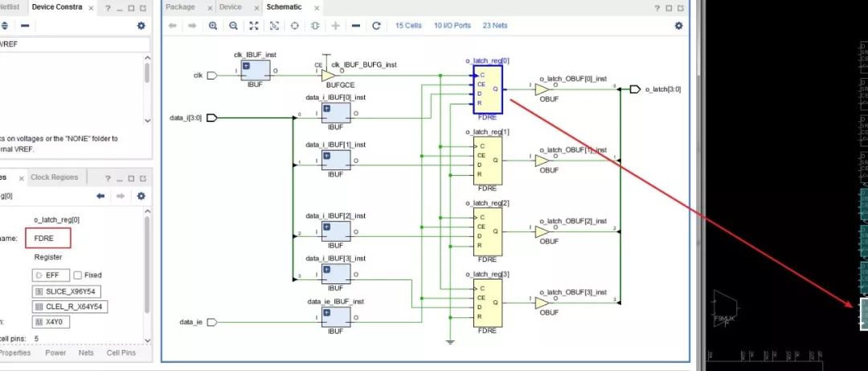Click the 10 I/O Ports link

(452, 26)
